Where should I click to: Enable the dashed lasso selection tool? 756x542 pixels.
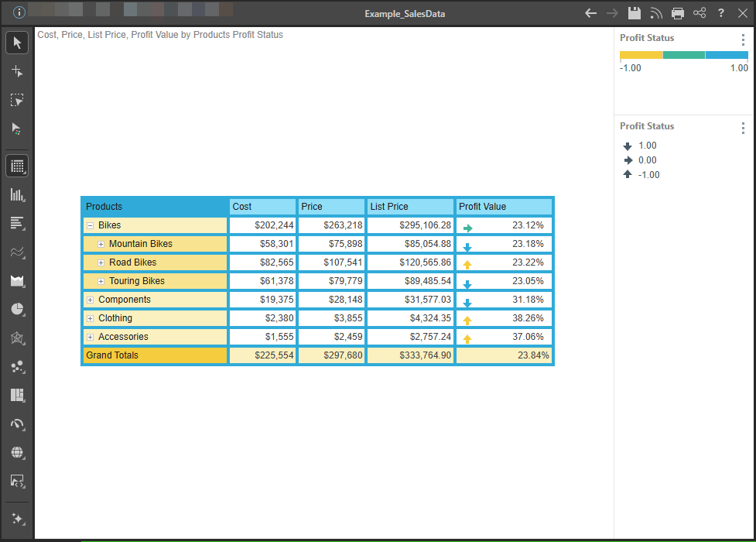click(x=17, y=100)
